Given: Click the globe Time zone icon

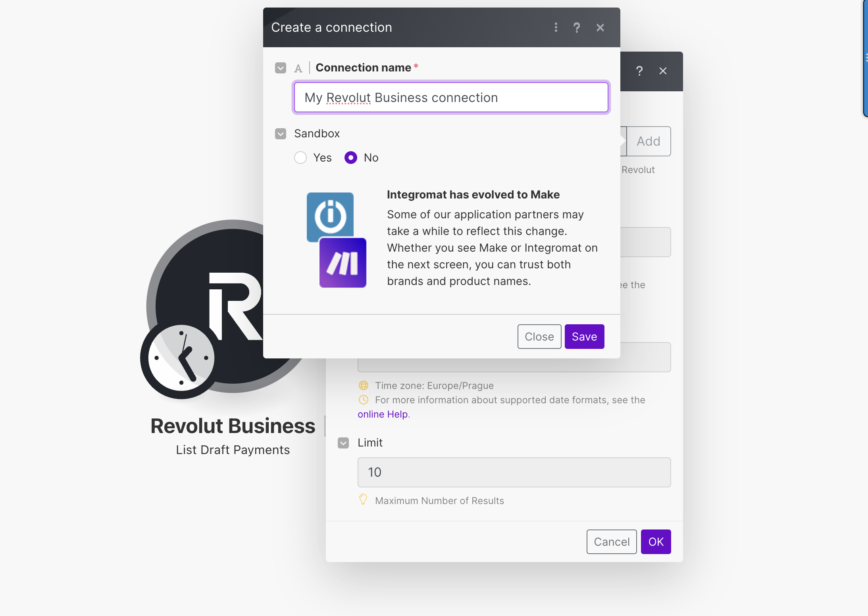Looking at the screenshot, I should 363,385.
